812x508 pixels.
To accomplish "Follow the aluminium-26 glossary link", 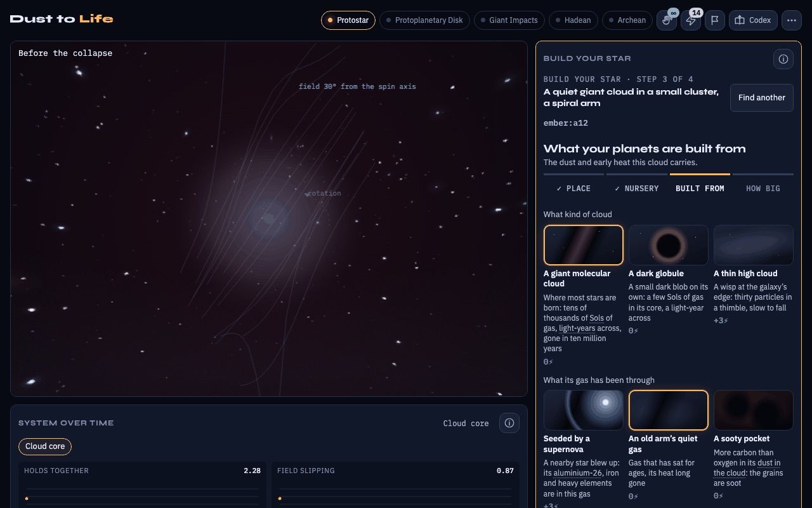I will click(577, 473).
